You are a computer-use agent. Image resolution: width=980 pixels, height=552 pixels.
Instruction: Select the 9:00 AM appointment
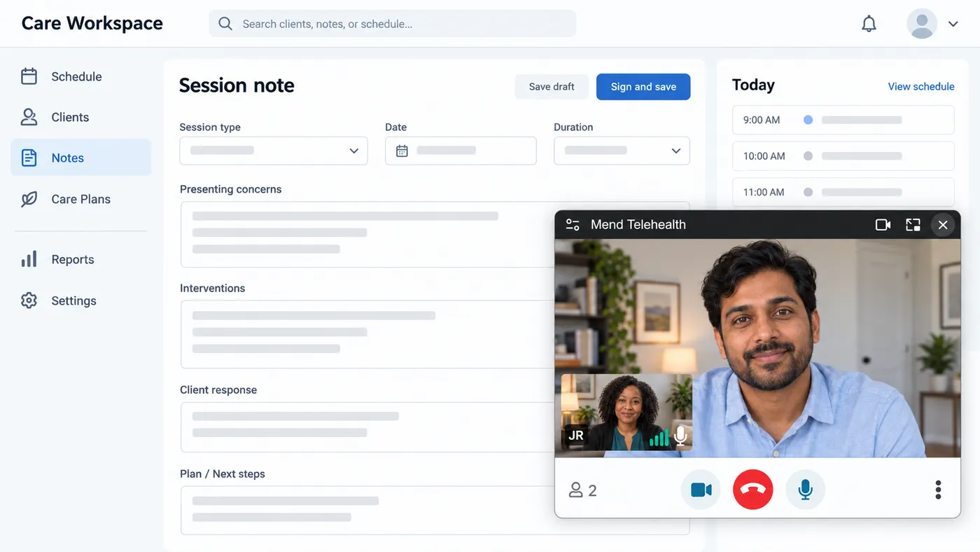(843, 120)
